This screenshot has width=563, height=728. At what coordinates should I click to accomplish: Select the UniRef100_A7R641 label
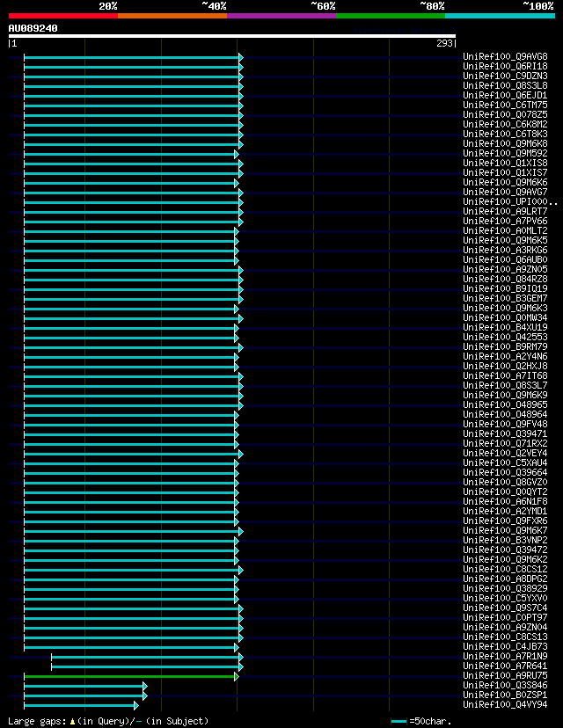click(x=506, y=666)
